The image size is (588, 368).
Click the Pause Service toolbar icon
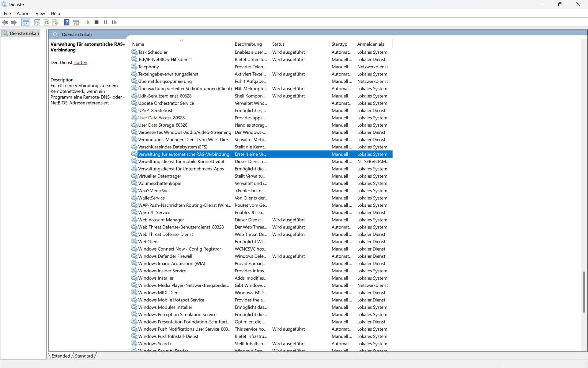click(105, 22)
